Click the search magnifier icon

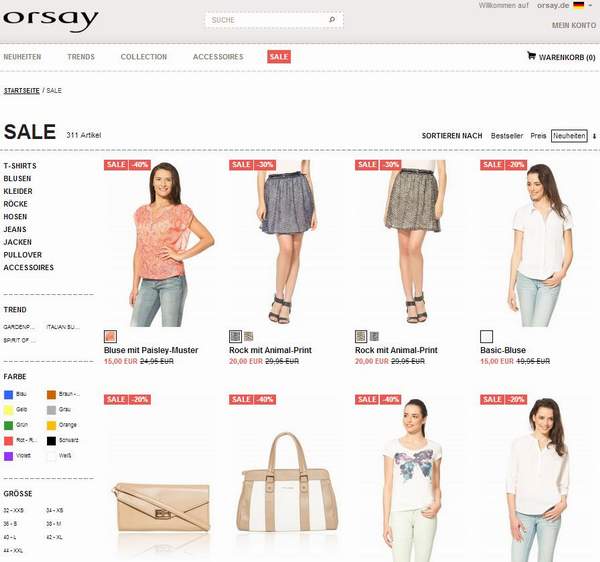[x=332, y=20]
